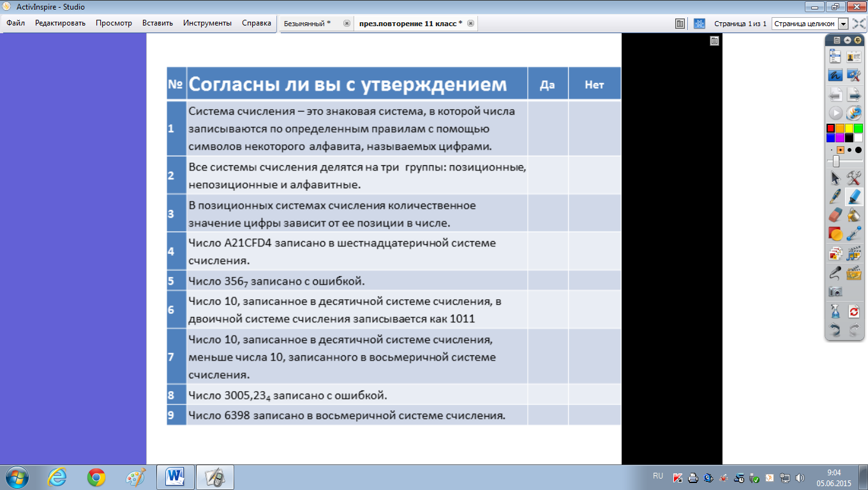
Task: Open Switch Profile icon in the toolbox
Action: pos(854,57)
